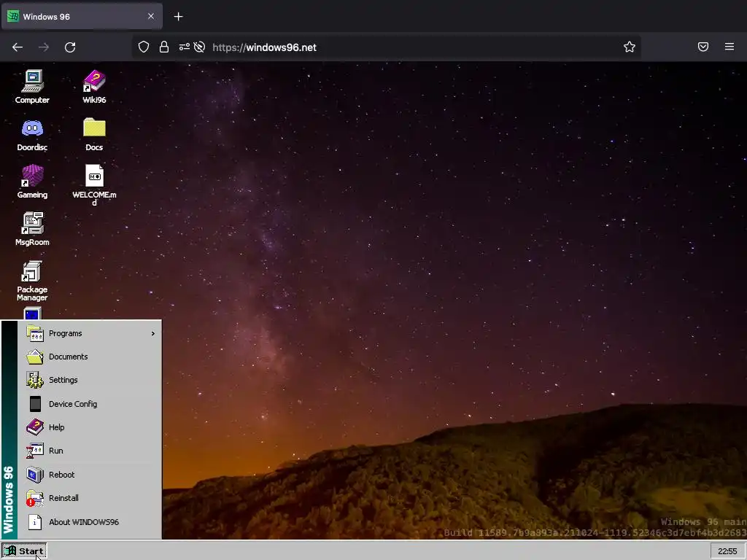Screen dimensions: 747x560
Task: Reload the page with the refresh button
Action: click(x=70, y=47)
